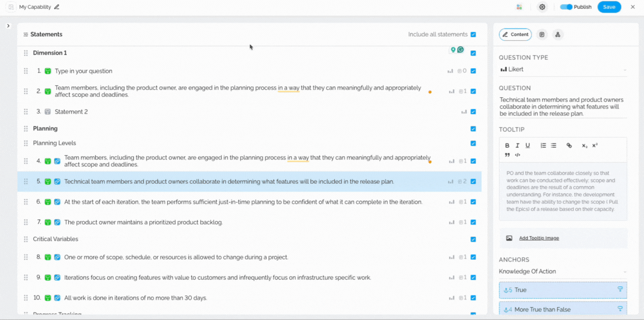Image resolution: width=644 pixels, height=320 pixels.
Task: Open the settings gear in top bar
Action: [x=542, y=7]
